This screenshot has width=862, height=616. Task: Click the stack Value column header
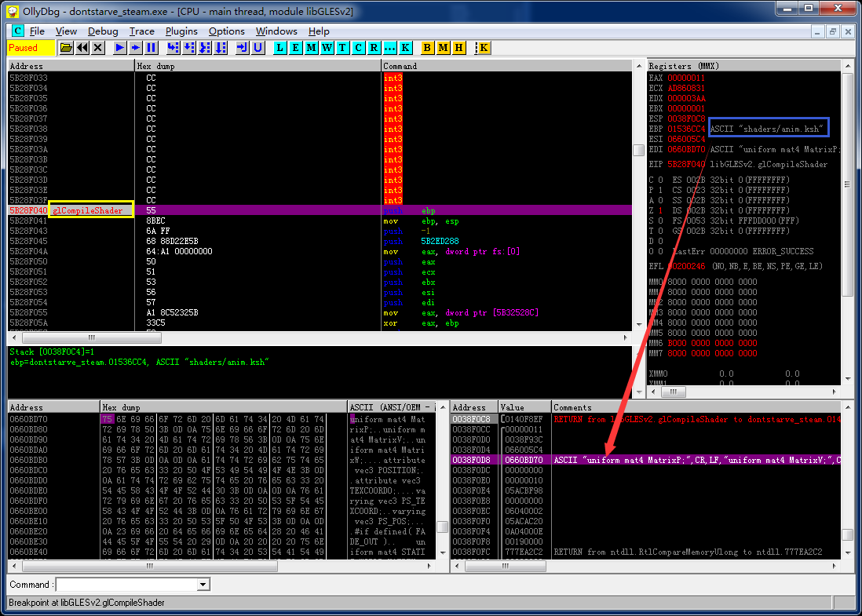tap(524, 407)
